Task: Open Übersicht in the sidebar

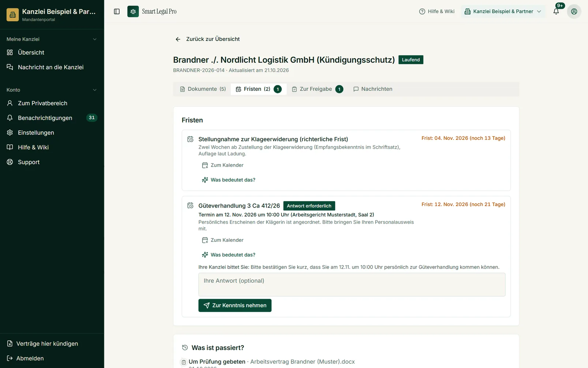Action: pos(52,53)
